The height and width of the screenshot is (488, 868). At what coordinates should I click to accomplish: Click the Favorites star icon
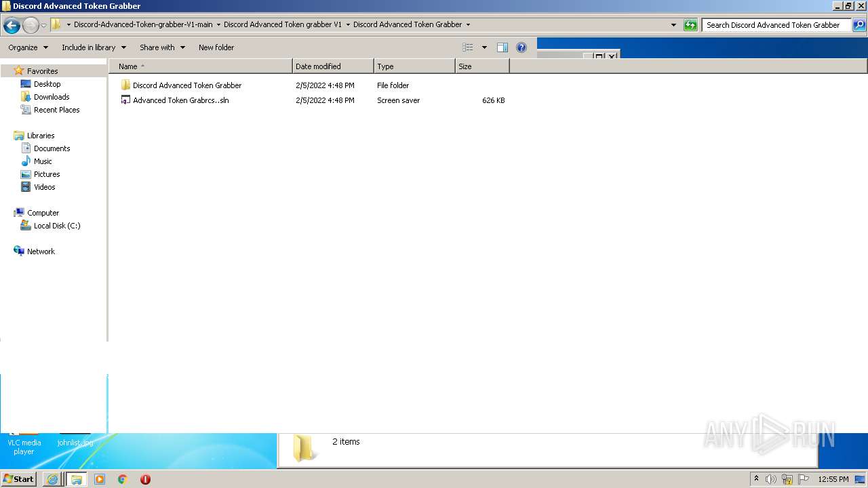(x=19, y=70)
